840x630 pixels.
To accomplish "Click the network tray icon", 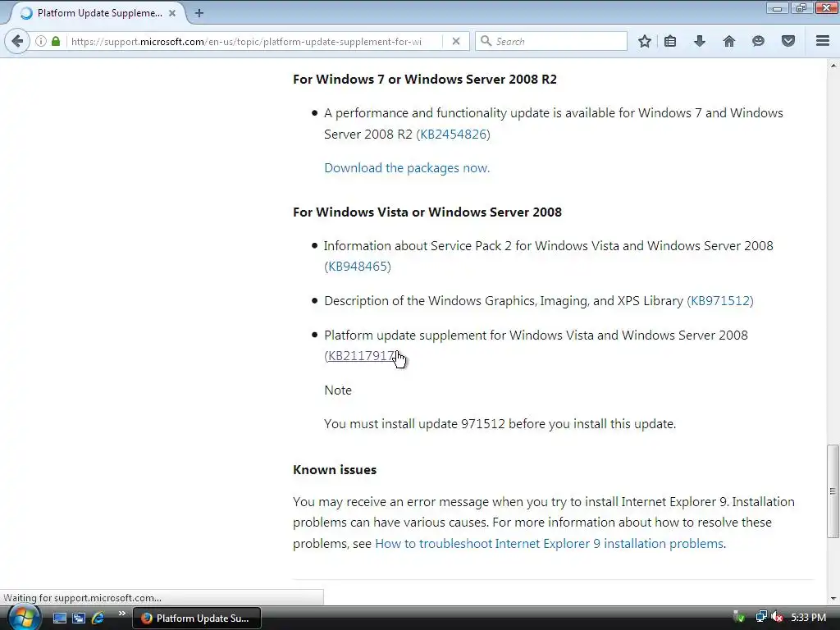I will click(760, 617).
